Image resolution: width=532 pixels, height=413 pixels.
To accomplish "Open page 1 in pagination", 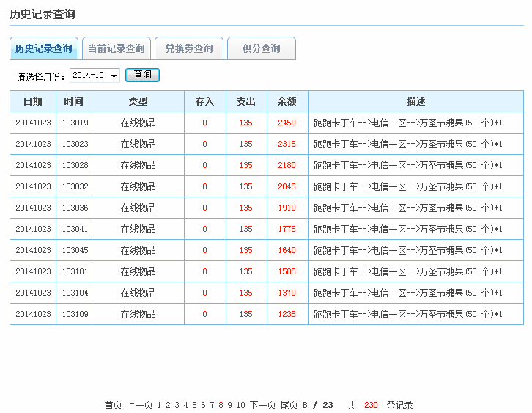I will coord(159,405).
